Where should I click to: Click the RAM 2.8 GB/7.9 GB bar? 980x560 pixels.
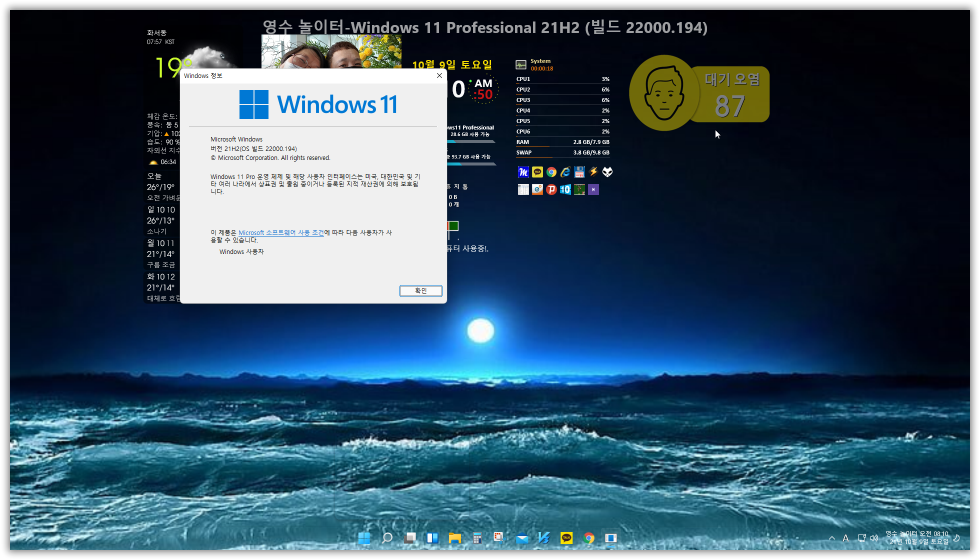click(x=562, y=142)
